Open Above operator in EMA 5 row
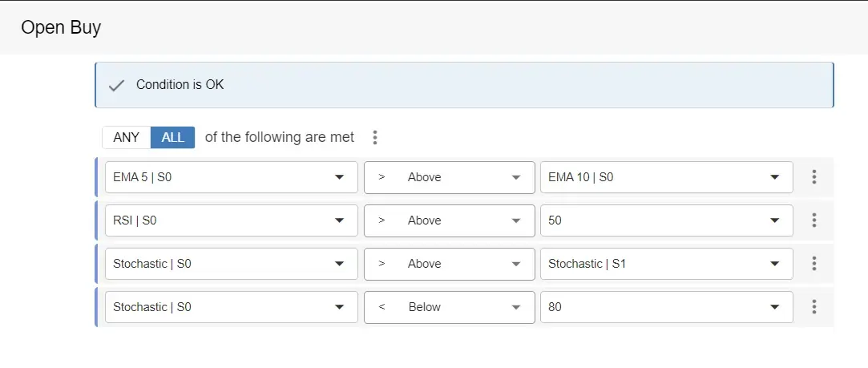This screenshot has height=368, width=868. click(449, 177)
